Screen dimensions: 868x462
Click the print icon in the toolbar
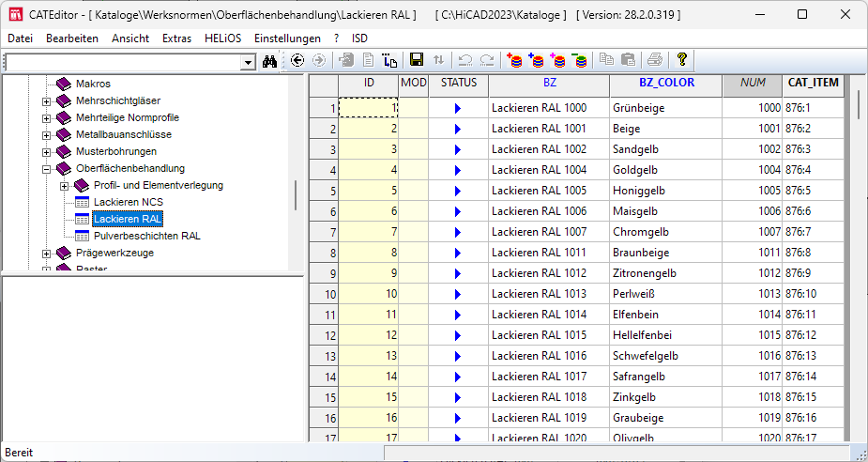[x=654, y=60]
